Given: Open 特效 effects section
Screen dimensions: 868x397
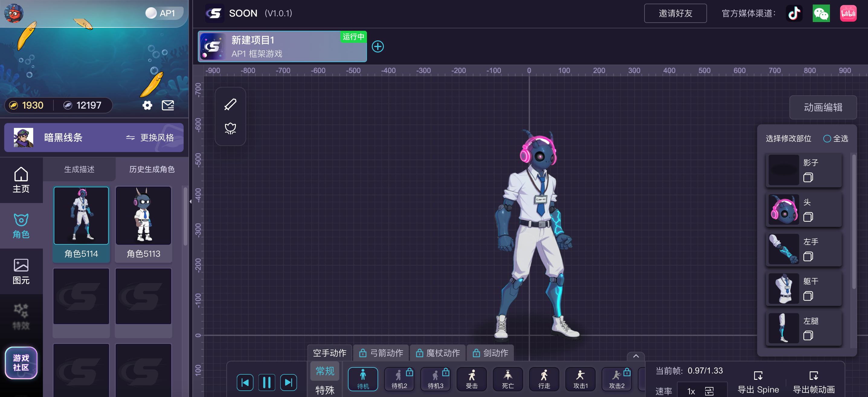Looking at the screenshot, I should coord(21,316).
